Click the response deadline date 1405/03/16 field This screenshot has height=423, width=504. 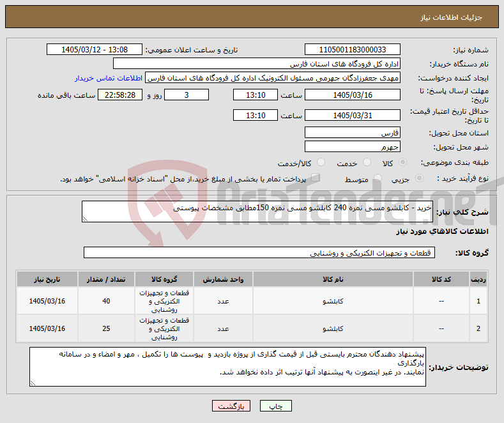tap(352, 95)
